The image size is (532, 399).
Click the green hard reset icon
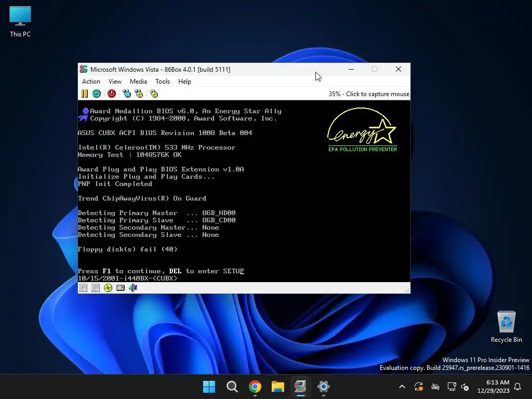coord(97,94)
